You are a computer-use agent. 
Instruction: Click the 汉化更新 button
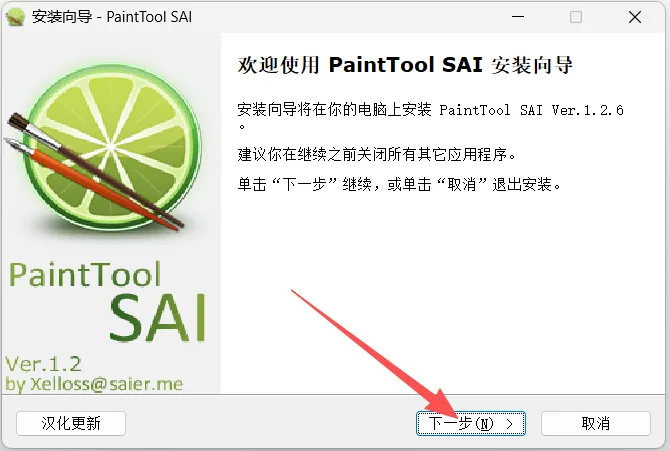pos(71,424)
